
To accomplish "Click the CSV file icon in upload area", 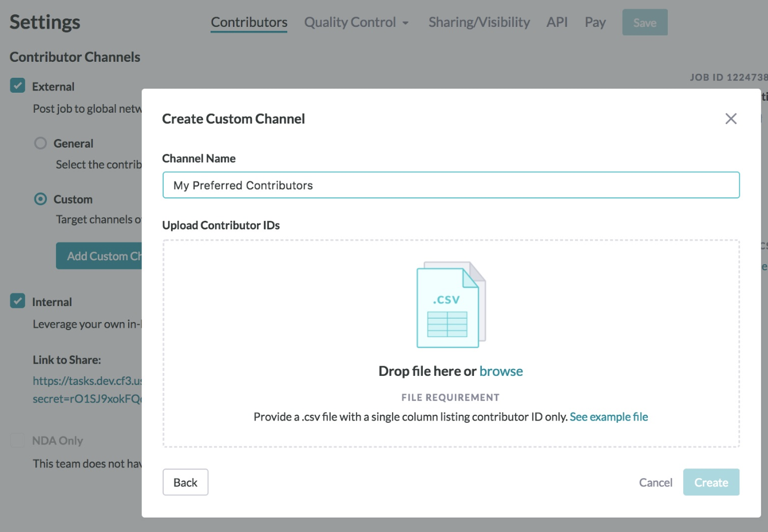I will [451, 305].
